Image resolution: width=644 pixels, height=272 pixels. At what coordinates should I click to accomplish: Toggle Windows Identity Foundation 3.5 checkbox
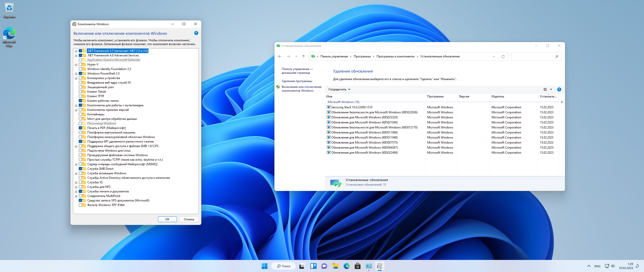(x=80, y=69)
